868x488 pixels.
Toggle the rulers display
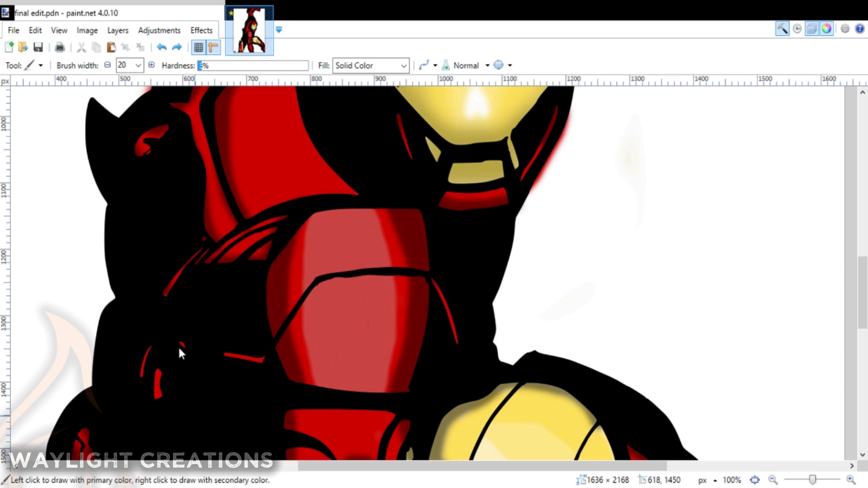click(213, 47)
